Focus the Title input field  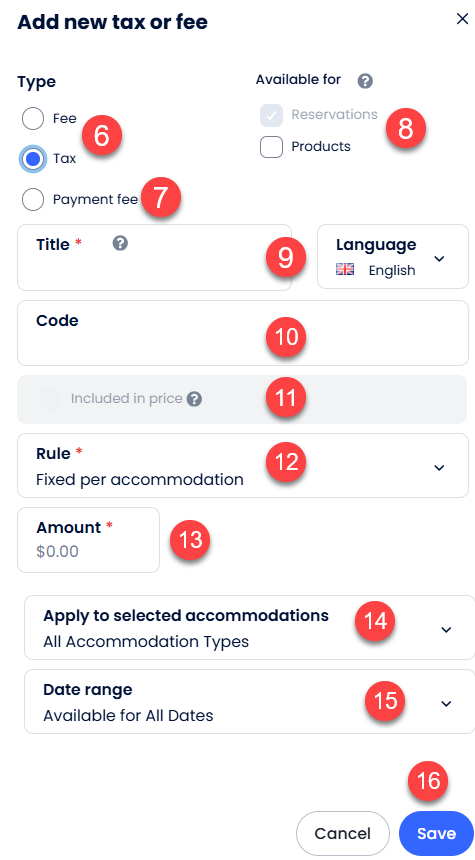click(x=155, y=257)
